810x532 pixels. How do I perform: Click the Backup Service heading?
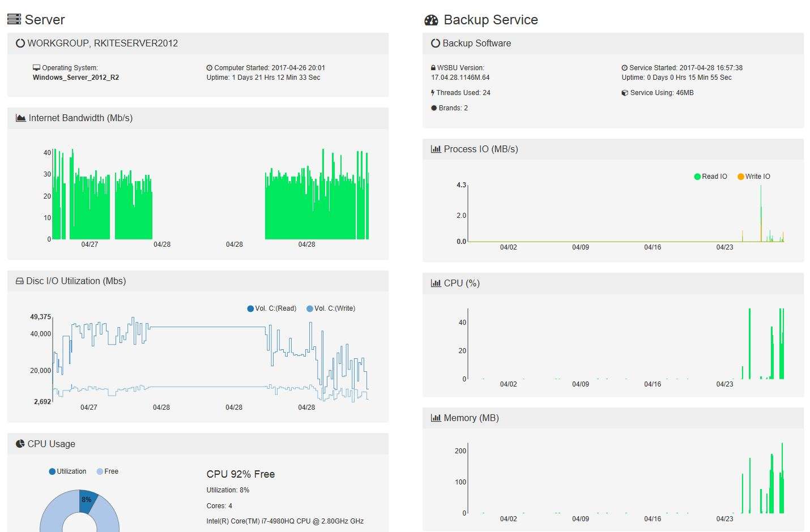[491, 20]
